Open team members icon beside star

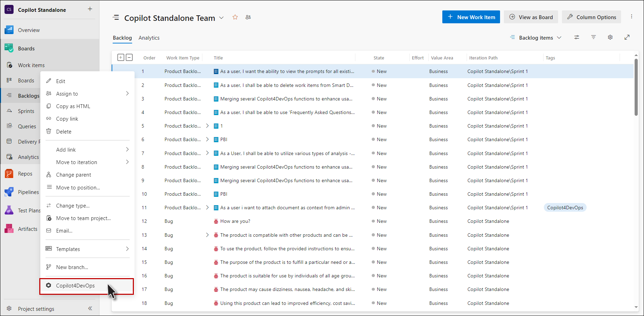[x=248, y=17]
